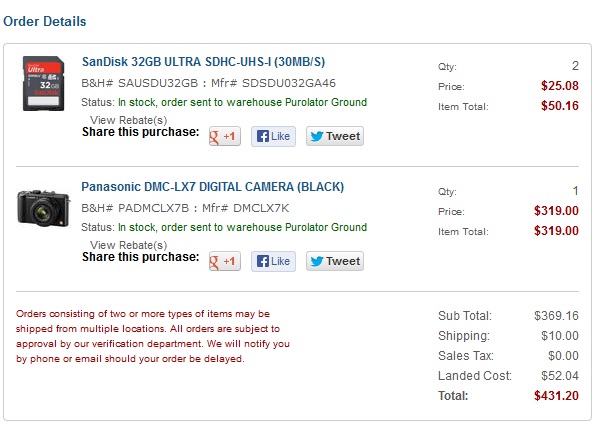Open SanDisk 32GB ULTRA SDHC-UHS-I product link
Viewport: 595px width, 424px height.
203,61
